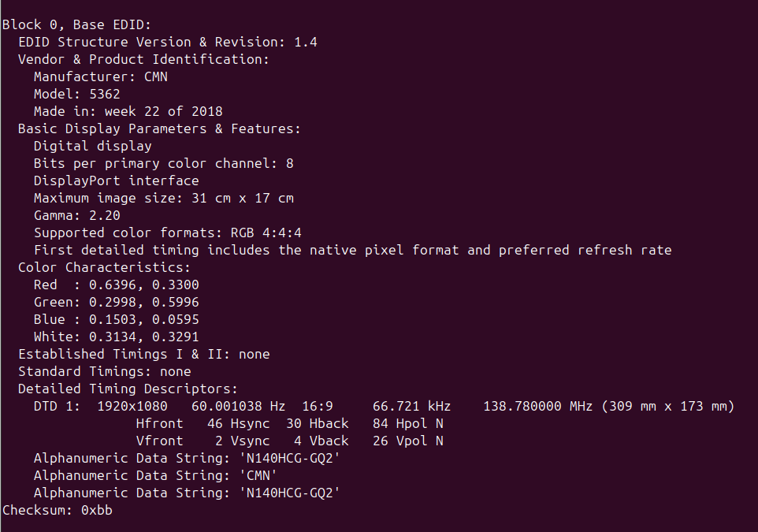Viewport: 758px width, 532px height.
Task: Click the 'Standard Timings: none' line
Action: click(x=104, y=371)
